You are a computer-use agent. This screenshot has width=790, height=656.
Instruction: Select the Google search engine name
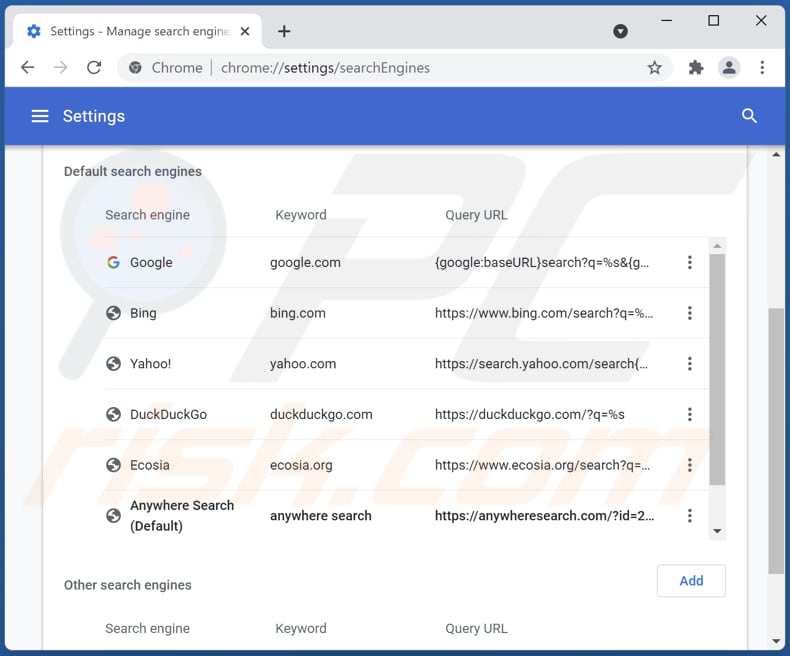coord(151,263)
